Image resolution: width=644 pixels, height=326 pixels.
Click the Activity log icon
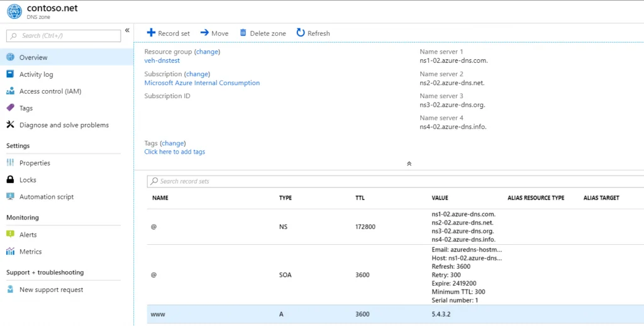coord(10,74)
